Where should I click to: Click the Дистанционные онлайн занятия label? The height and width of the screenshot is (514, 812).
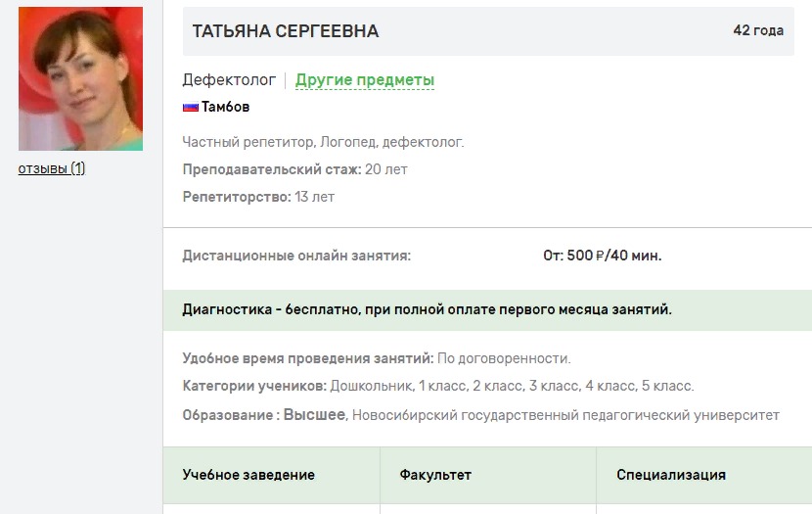tap(296, 257)
